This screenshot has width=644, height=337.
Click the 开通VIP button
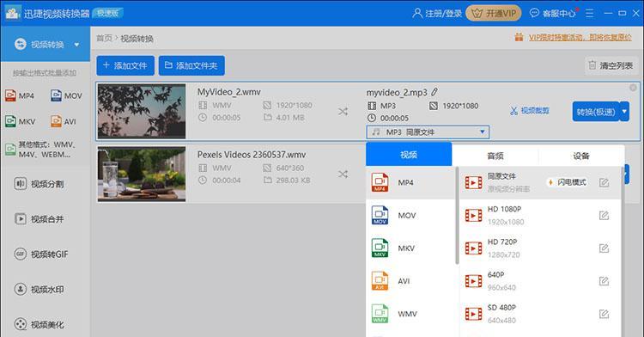[x=493, y=14]
